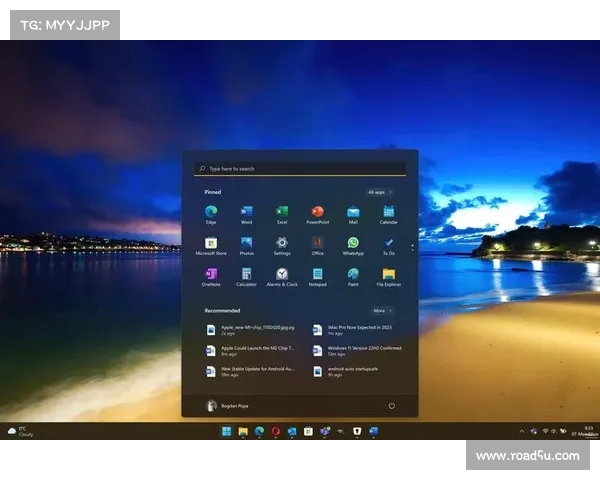Click the power button in Start menu
Viewport: 600px width, 480px height.
coord(391,406)
